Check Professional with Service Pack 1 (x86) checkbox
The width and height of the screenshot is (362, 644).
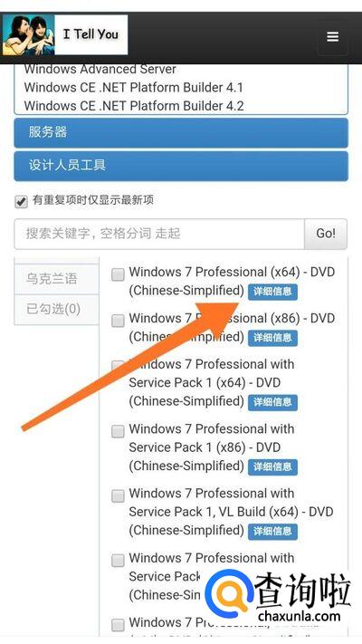click(119, 431)
